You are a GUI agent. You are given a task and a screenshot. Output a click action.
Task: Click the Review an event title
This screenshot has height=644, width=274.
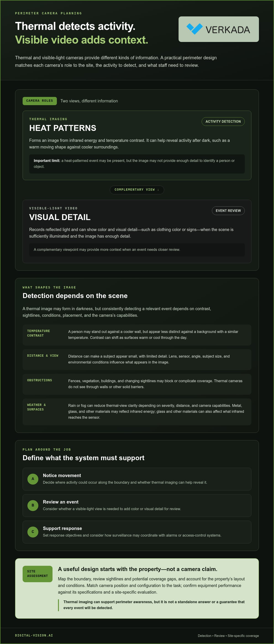click(x=61, y=502)
